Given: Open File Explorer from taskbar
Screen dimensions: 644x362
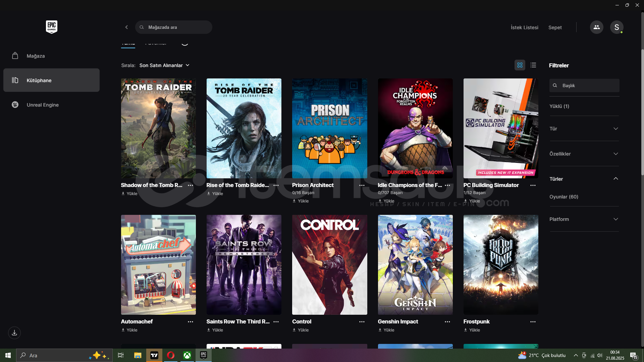Looking at the screenshot, I should pyautogui.click(x=138, y=355).
